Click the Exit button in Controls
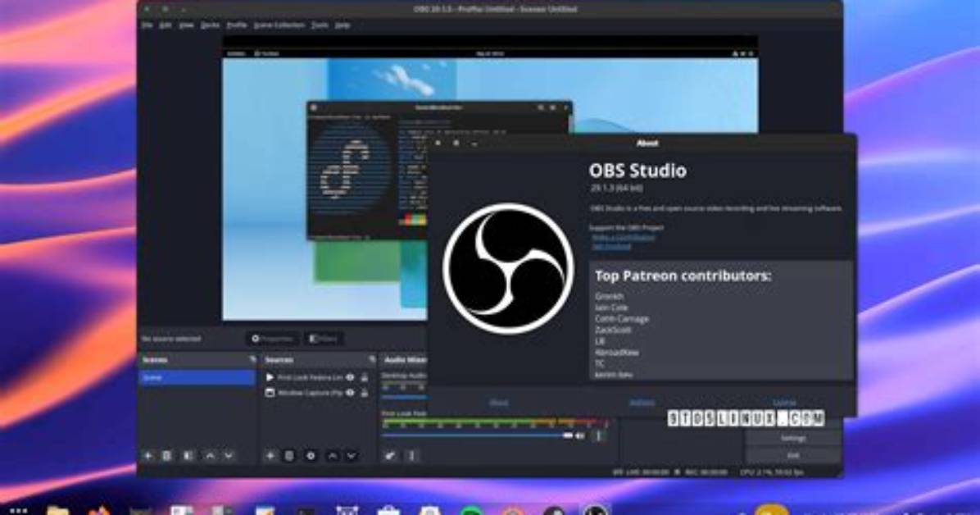This screenshot has width=980, height=515. tap(793, 455)
